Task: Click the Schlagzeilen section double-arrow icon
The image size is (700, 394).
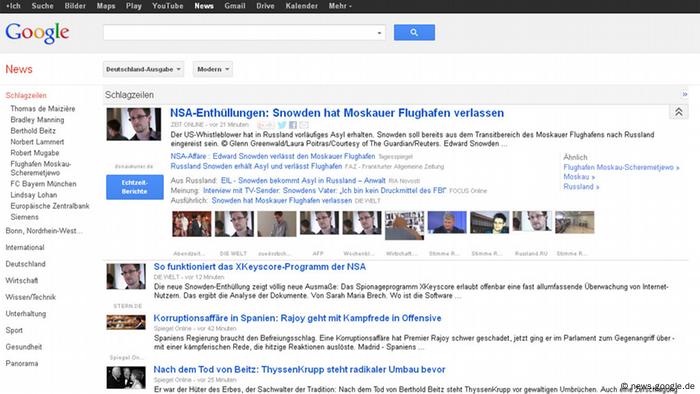Action: (x=684, y=95)
